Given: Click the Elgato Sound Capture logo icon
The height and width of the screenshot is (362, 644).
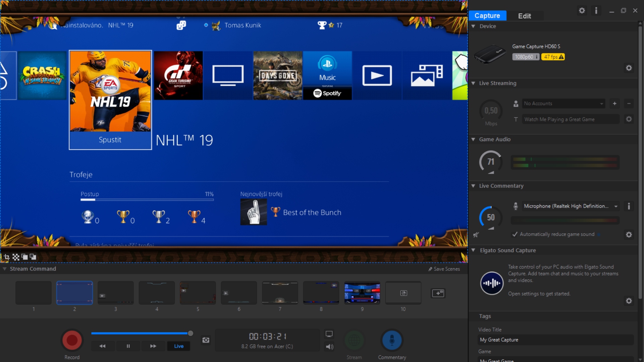Looking at the screenshot, I should click(x=491, y=283).
